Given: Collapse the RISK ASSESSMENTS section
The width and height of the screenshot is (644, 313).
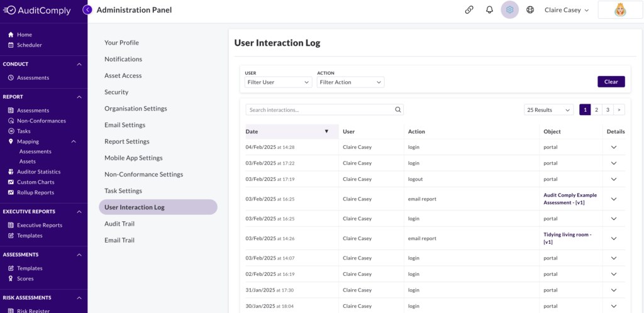Looking at the screenshot, I should (79, 298).
